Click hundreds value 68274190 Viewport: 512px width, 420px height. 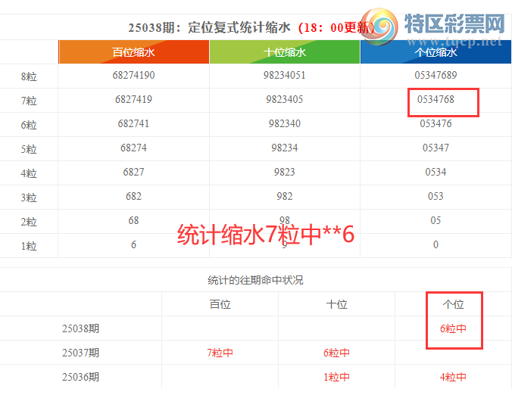[x=133, y=76]
